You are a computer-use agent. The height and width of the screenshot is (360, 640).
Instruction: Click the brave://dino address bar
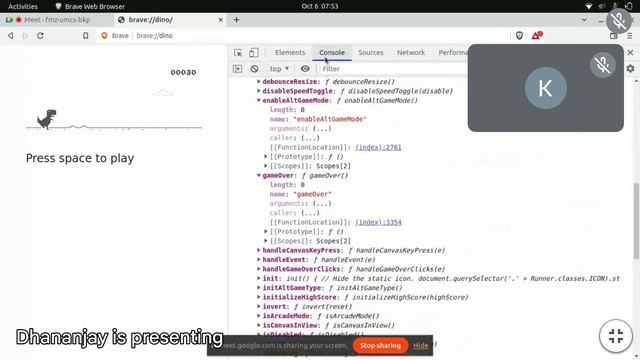pyautogui.click(x=302, y=36)
